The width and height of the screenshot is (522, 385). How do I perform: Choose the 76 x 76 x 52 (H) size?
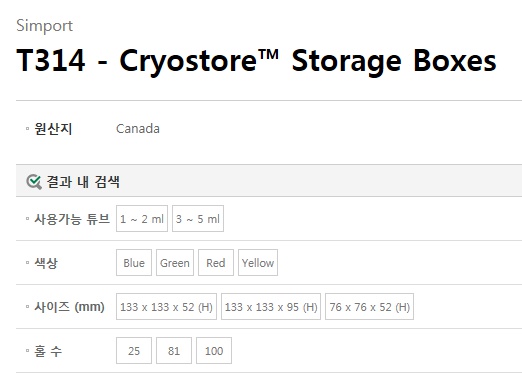click(x=369, y=307)
